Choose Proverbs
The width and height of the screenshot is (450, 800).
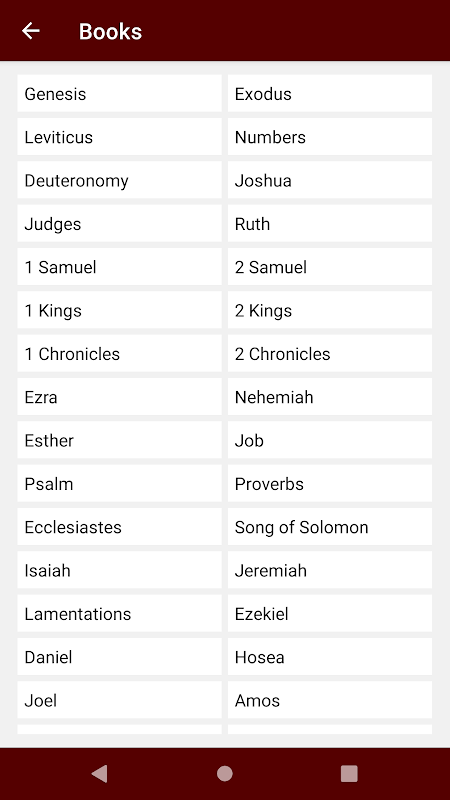click(x=330, y=484)
